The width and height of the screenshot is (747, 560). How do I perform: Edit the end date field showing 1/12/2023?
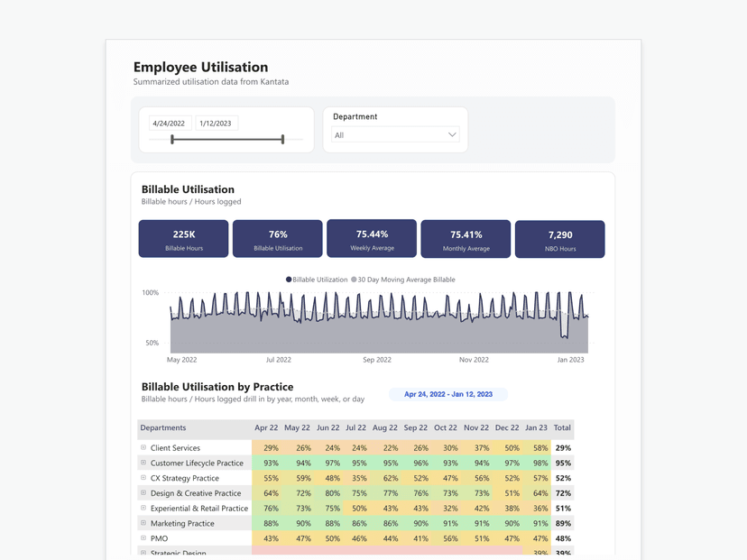click(216, 124)
